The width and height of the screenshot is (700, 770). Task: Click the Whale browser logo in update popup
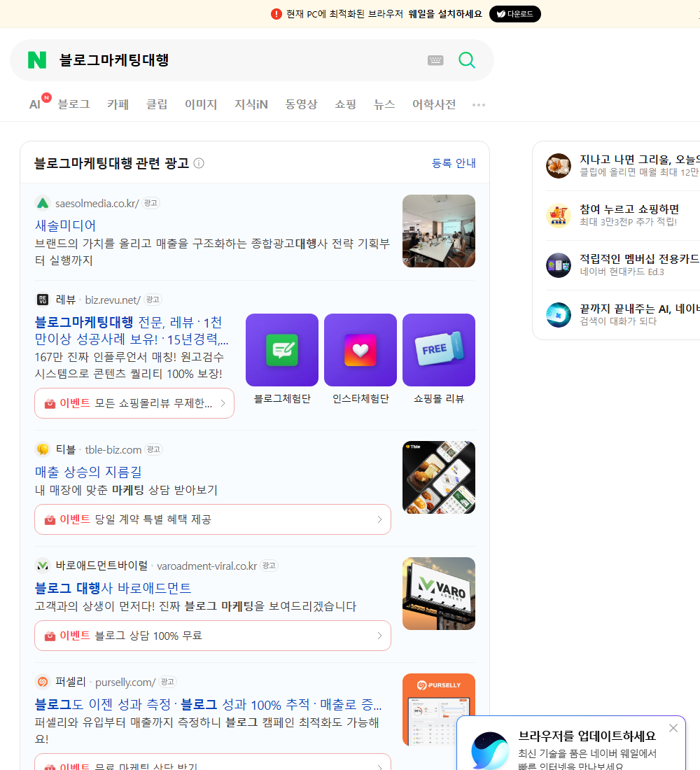(x=490, y=751)
